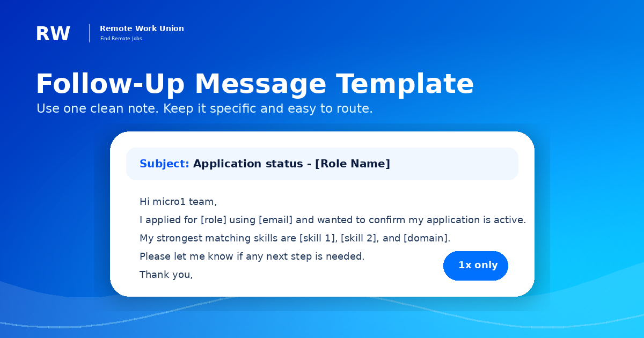The image size is (644, 338).
Task: Click the 'Please let me know' line
Action: pos(252,256)
